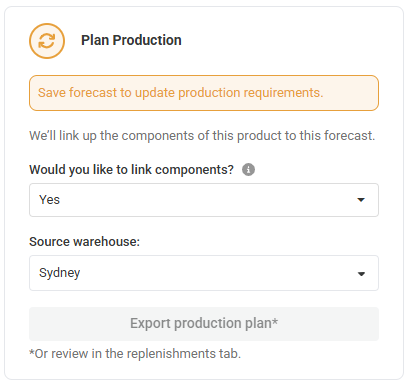Click the selected value "Yes" text
Screen dimensions: 410x387
49,200
